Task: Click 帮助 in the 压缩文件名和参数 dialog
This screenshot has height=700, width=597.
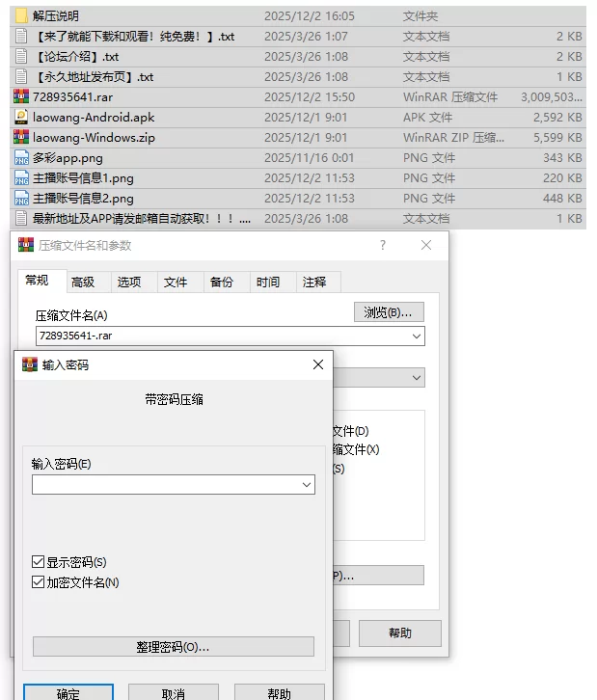Action: pos(400,633)
